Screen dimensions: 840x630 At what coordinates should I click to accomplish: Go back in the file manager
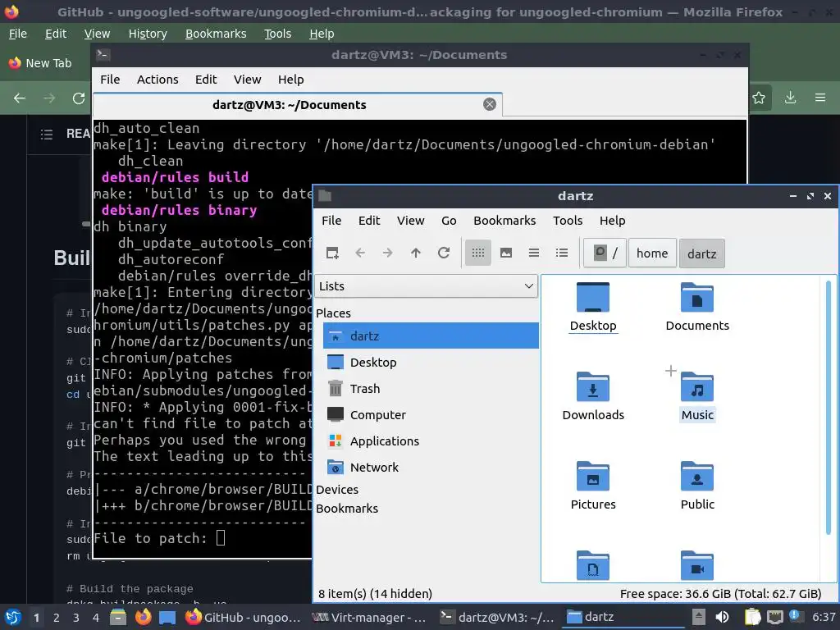point(360,253)
